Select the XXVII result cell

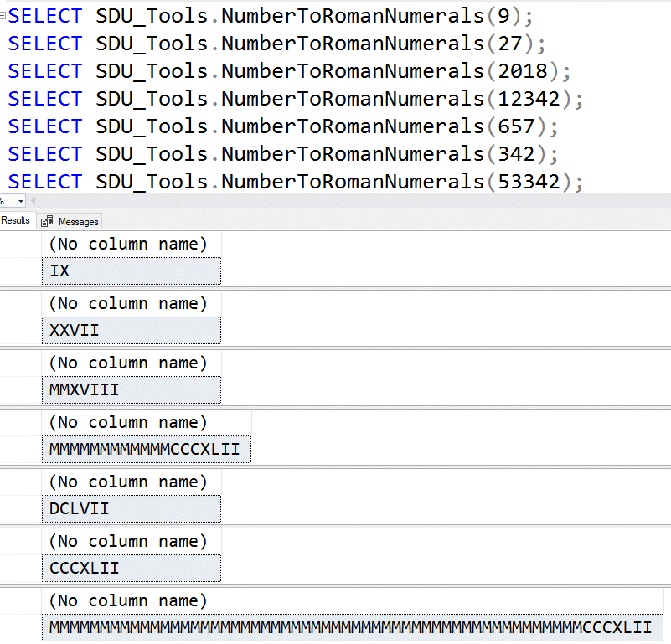click(x=131, y=330)
